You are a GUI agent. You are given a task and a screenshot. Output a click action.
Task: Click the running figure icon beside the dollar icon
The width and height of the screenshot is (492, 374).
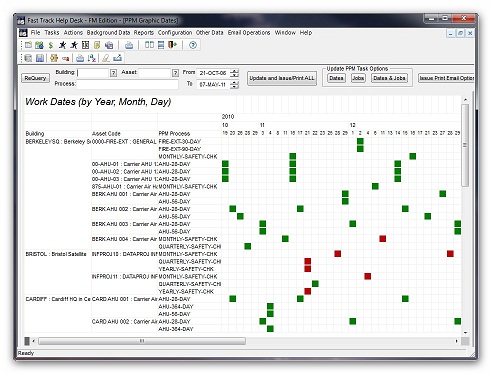[x=62, y=45]
